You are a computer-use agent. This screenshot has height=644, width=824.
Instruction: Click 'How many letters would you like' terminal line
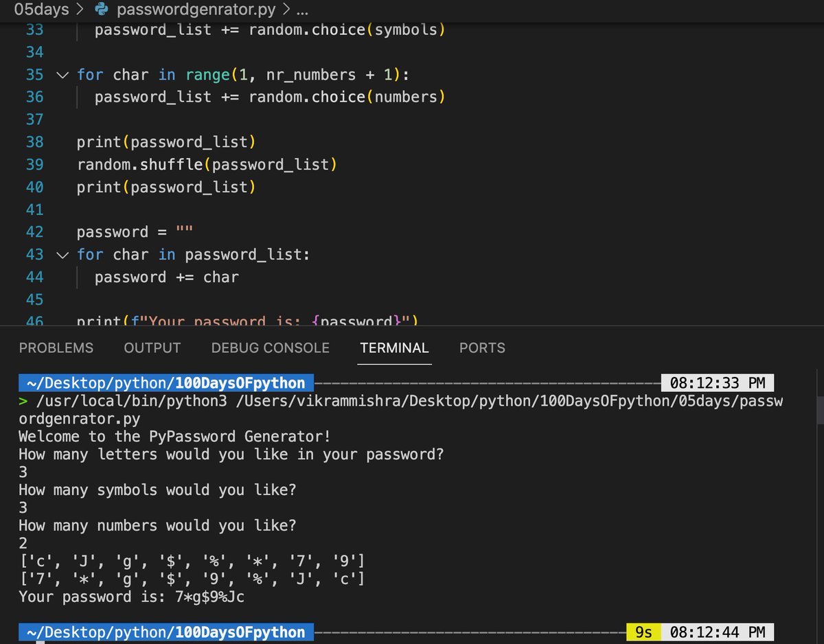click(231, 454)
